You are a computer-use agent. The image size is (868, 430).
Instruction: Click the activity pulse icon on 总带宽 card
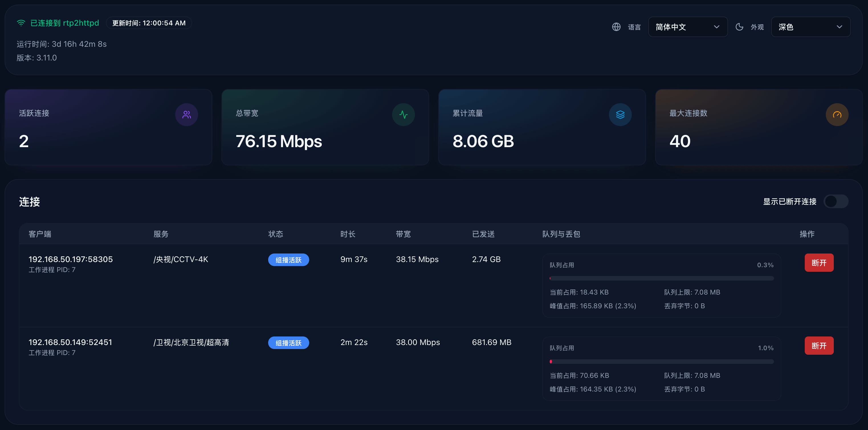click(x=403, y=114)
